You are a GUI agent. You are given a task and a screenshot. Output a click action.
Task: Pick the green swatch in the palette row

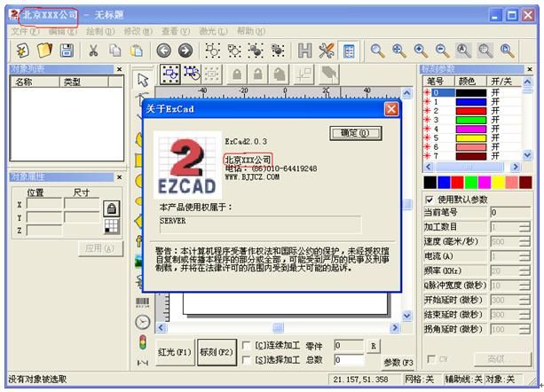click(x=471, y=183)
